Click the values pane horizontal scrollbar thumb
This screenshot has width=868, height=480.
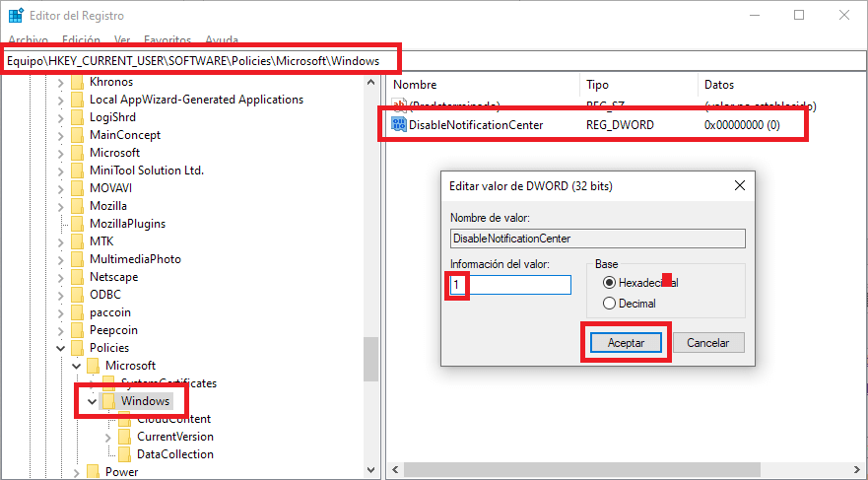coord(582,470)
